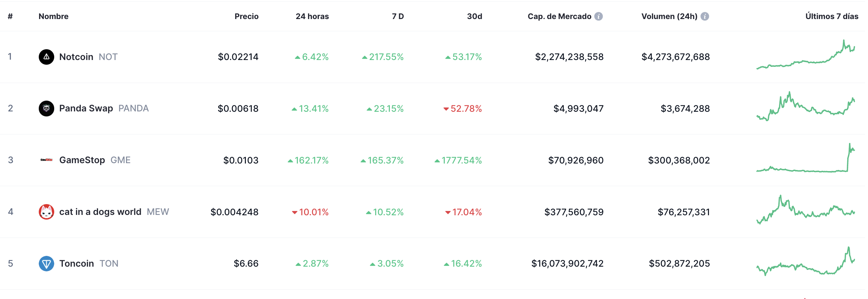Click the GameStop GME logo icon
868x299 pixels.
[x=46, y=160]
